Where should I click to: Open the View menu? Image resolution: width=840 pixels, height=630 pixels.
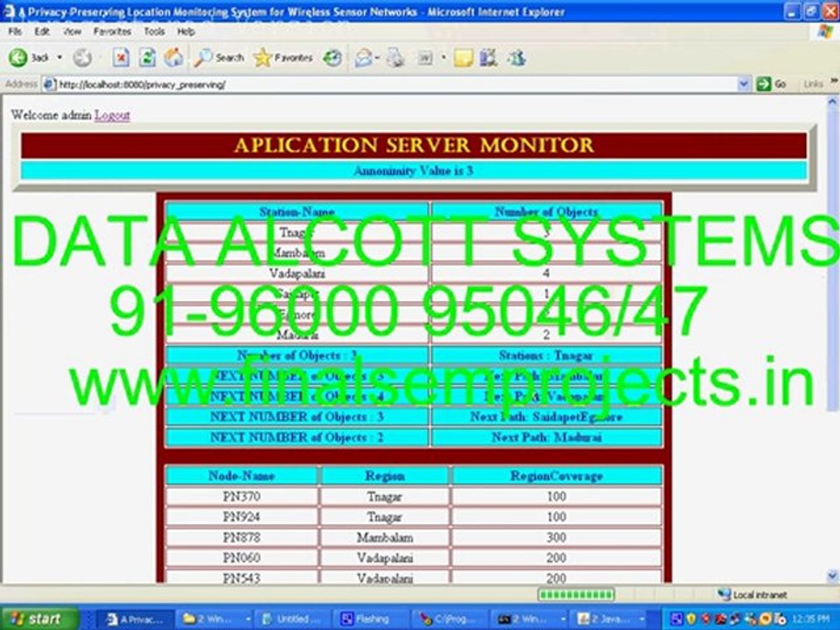pyautogui.click(x=73, y=31)
